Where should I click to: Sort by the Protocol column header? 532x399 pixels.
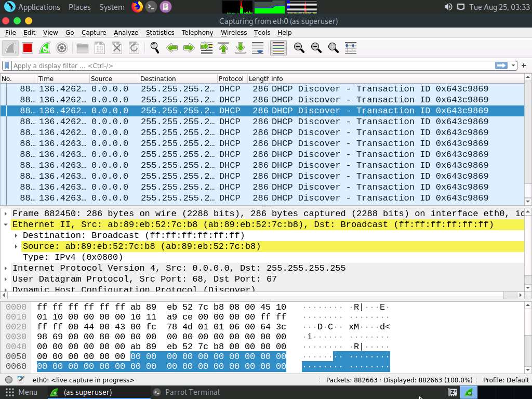232,79
